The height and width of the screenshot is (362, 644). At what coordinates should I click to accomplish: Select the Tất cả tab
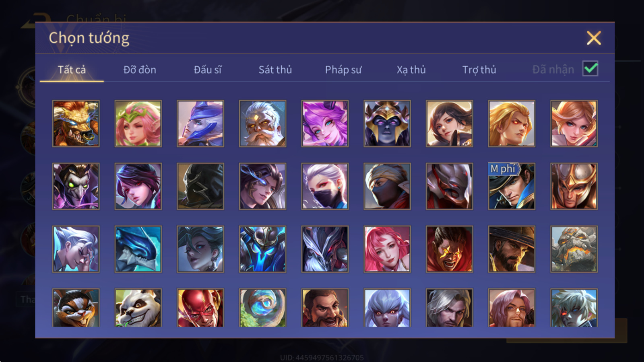tap(72, 70)
